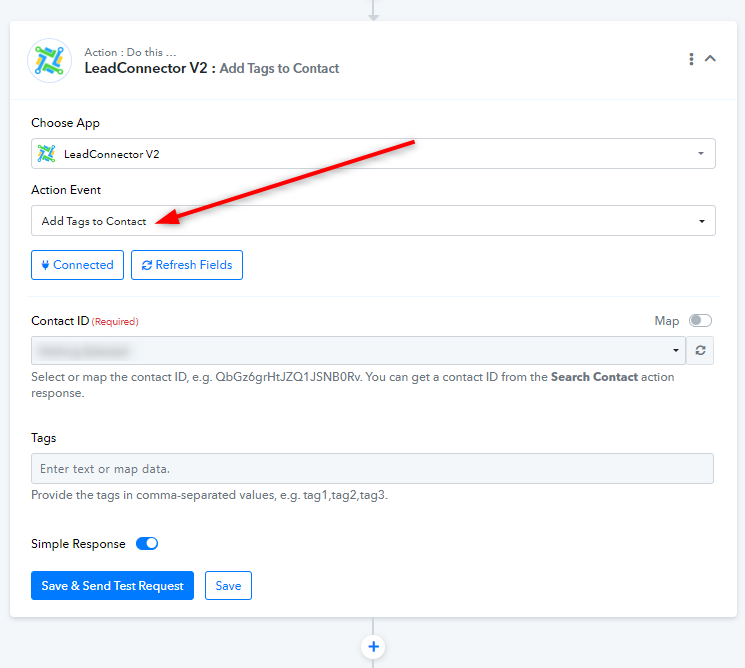745x668 pixels.
Task: Collapse the action step with chevron
Action: tap(710, 58)
